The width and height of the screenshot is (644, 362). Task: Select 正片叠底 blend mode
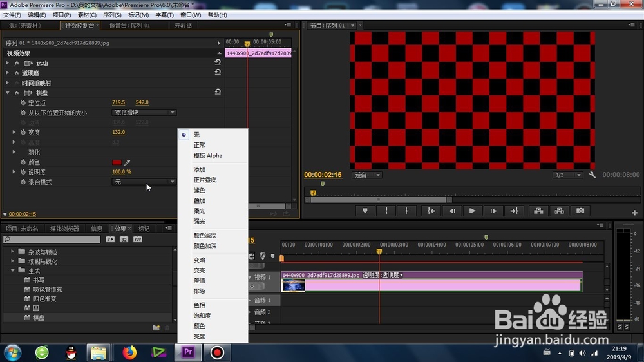pyautogui.click(x=205, y=180)
